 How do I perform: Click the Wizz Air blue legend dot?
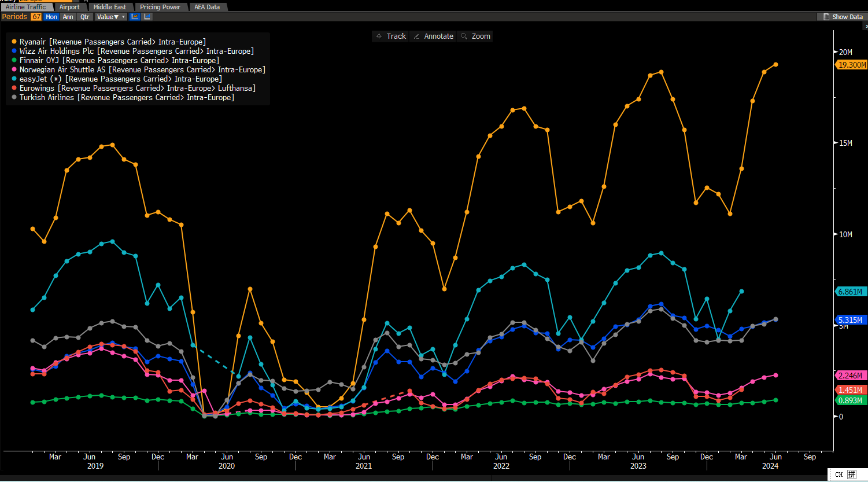tap(14, 51)
